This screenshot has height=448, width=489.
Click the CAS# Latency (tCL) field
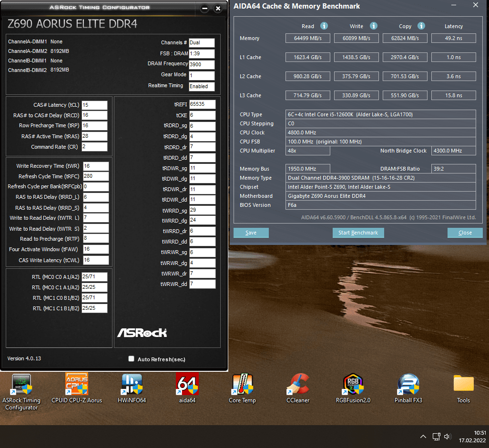94,105
